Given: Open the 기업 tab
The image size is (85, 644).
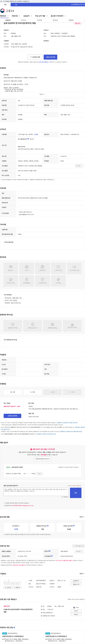Looking at the screenshot, I should tap(16, 5).
